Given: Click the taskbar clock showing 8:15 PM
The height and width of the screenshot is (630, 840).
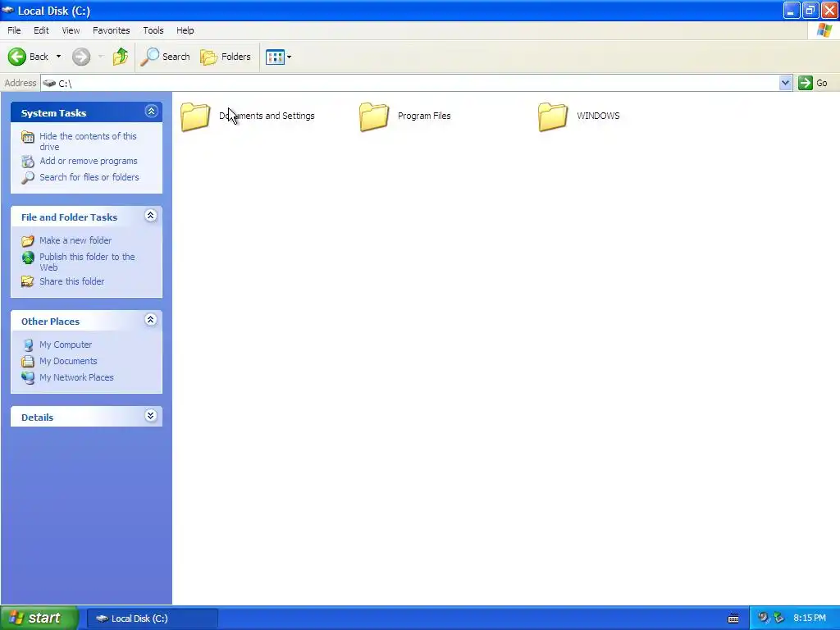Looking at the screenshot, I should click(810, 619).
